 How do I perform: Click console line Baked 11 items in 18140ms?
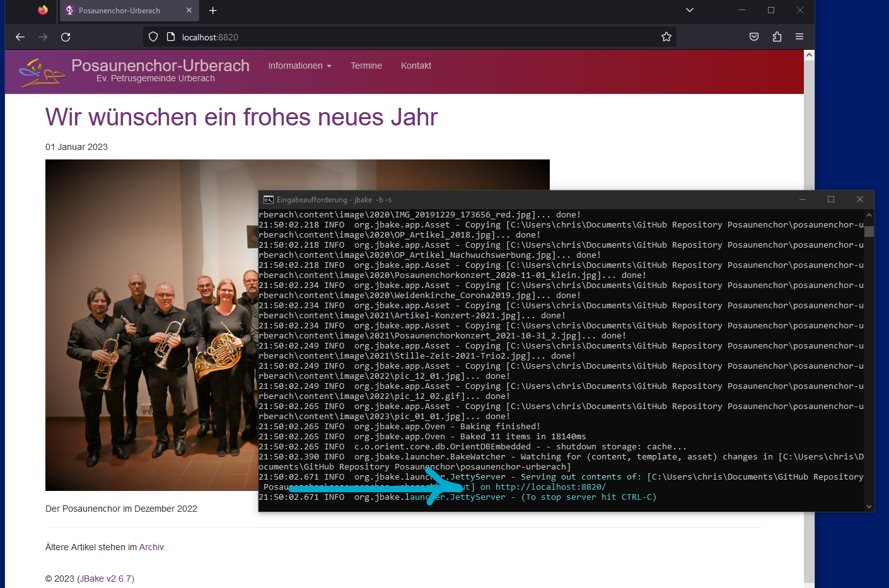[523, 437]
